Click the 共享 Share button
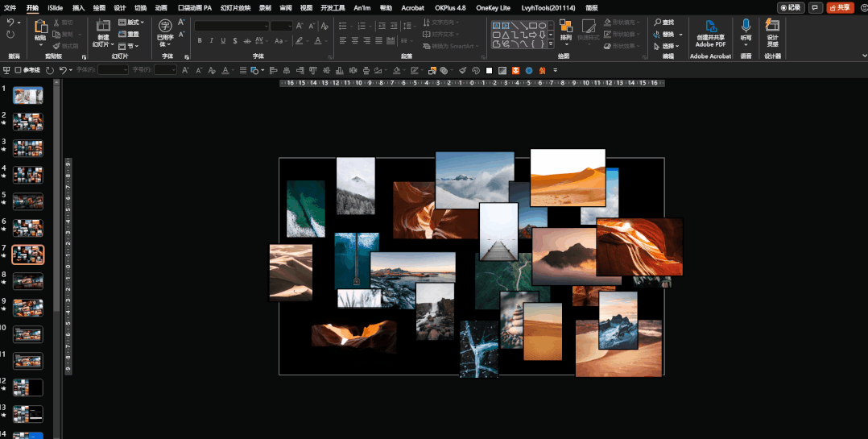Viewport: 868px width, 439px height. (x=840, y=8)
